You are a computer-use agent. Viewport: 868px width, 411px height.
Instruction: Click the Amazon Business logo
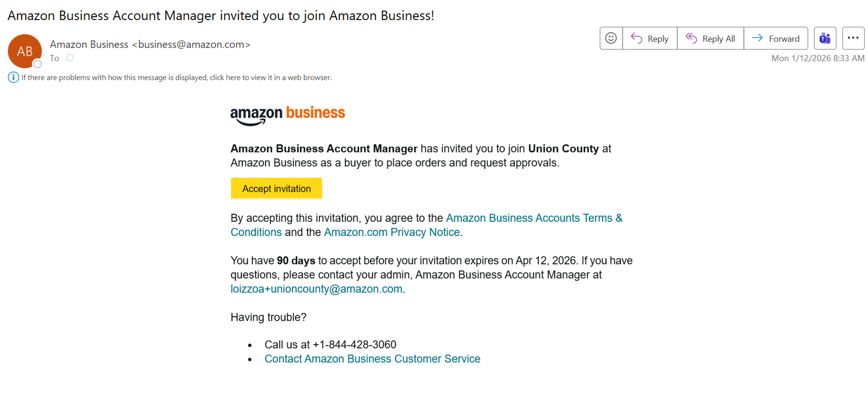(x=287, y=115)
